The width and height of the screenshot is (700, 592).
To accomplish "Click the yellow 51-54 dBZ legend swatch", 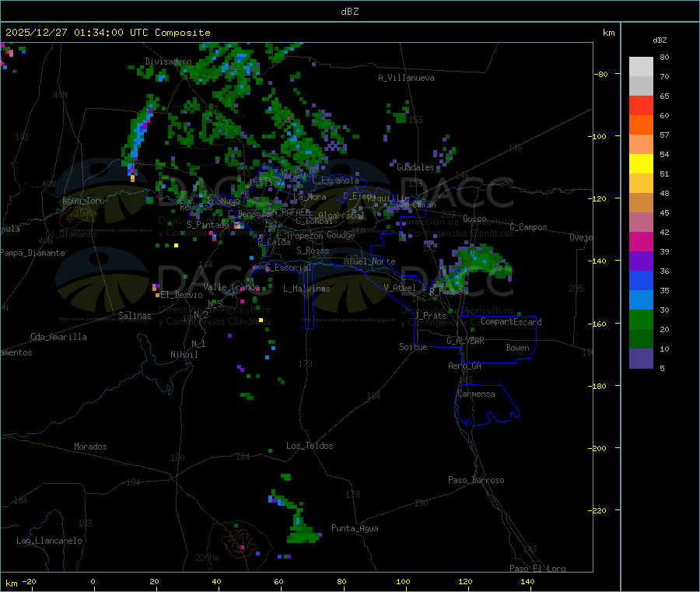I will [641, 164].
